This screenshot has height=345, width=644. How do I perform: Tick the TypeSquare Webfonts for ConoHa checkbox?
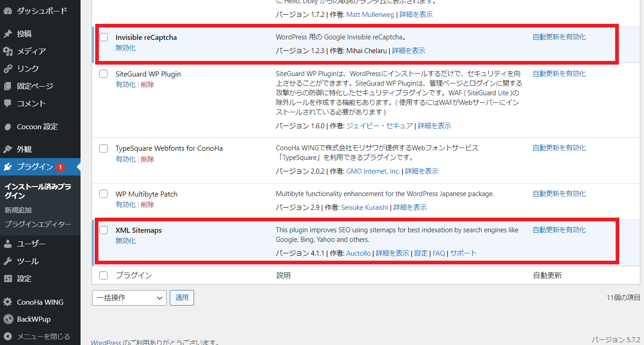tap(103, 148)
